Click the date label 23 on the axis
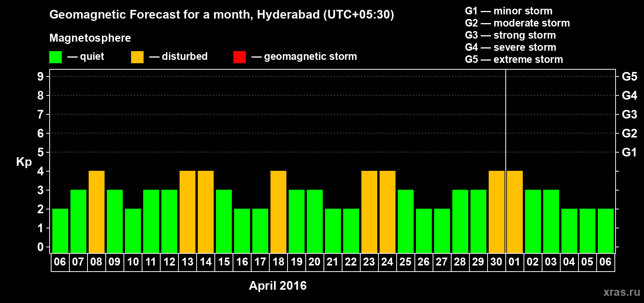Screen dimensions: 644x303 (369, 262)
